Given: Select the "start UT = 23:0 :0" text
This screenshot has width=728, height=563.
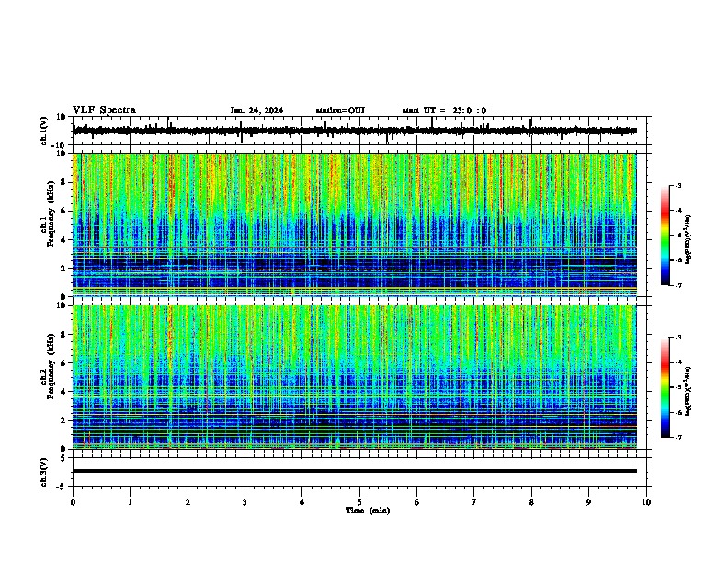Looking at the screenshot, I should click(x=444, y=110).
